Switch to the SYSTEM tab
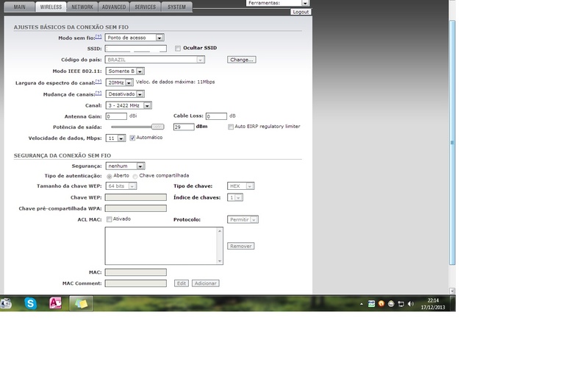This screenshot has width=588, height=368. 176,7
